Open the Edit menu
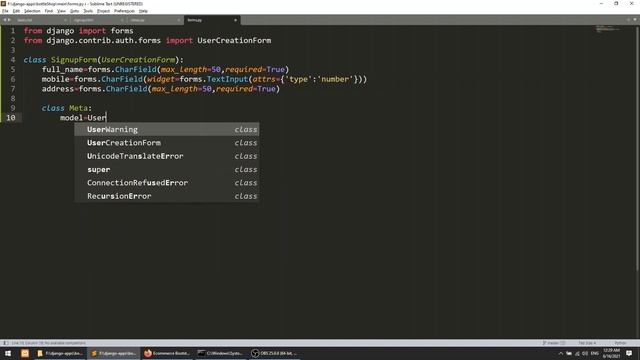 (x=16, y=11)
